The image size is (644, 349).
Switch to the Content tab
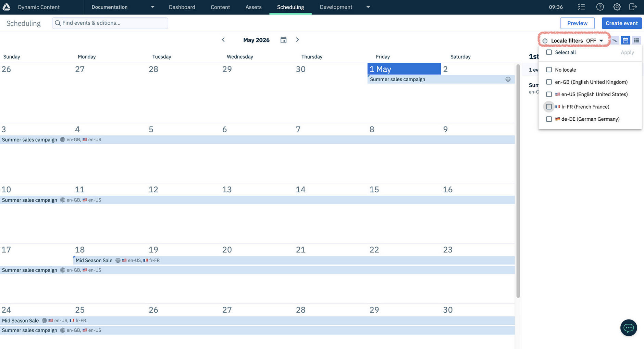click(220, 7)
